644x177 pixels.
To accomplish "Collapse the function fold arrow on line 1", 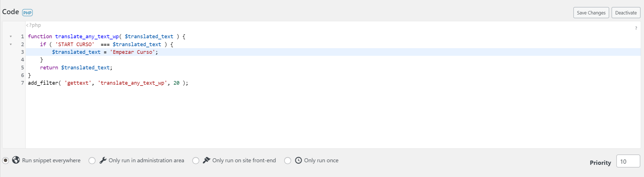I will (x=11, y=37).
